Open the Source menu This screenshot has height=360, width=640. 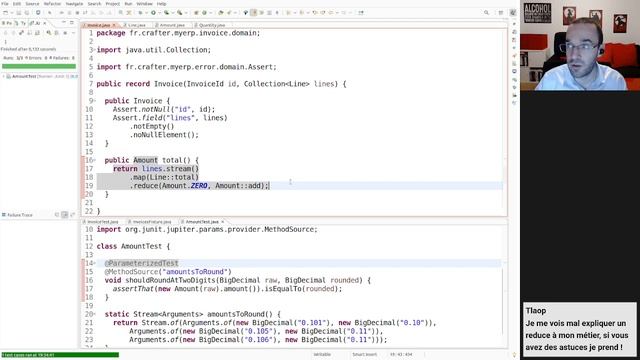click(x=32, y=4)
